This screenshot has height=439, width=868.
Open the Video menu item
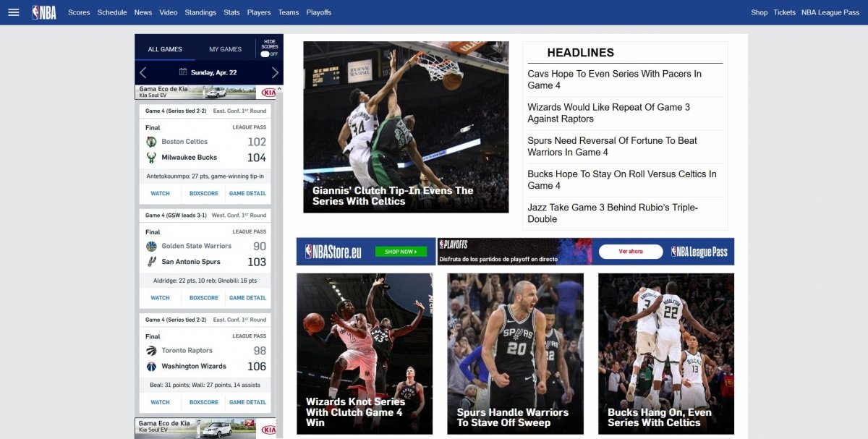point(169,12)
